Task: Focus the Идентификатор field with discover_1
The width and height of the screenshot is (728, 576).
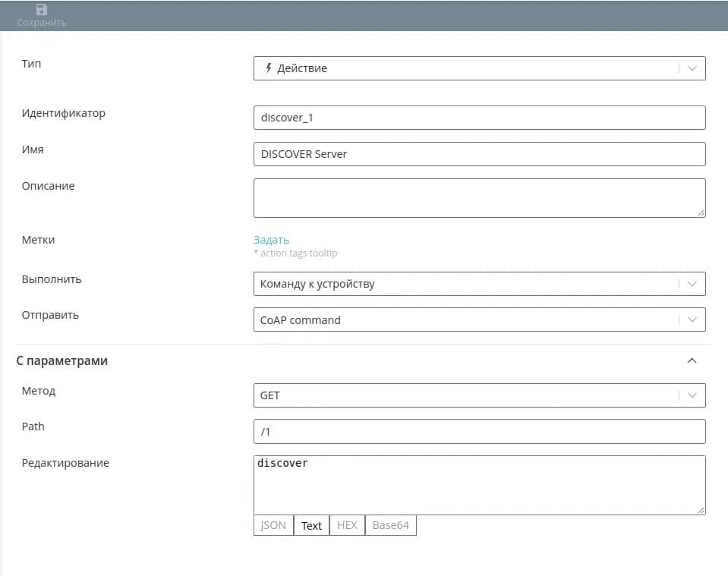Action: pyautogui.click(x=479, y=118)
